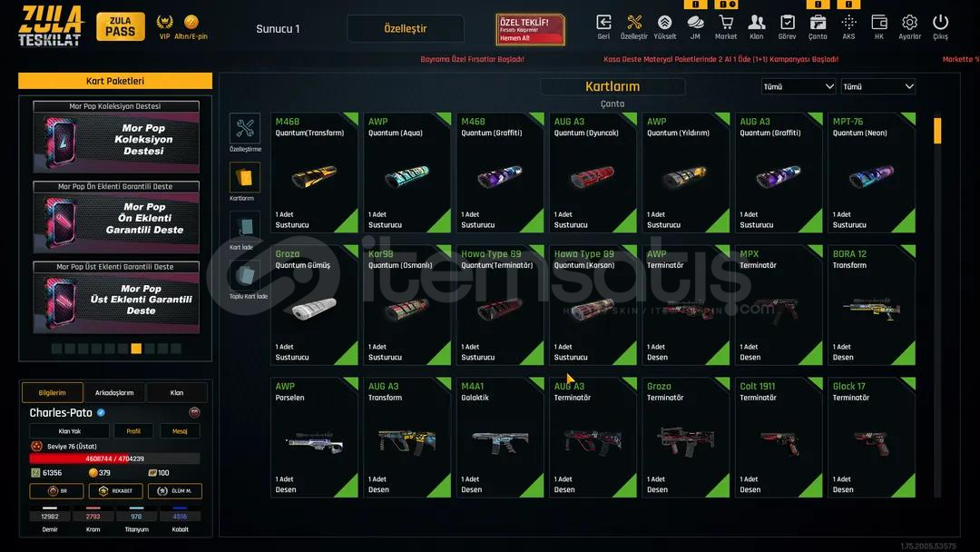Select the highlighted yellow card-pack page dot
Image resolution: width=980 pixels, height=552 pixels.
pyautogui.click(x=136, y=349)
